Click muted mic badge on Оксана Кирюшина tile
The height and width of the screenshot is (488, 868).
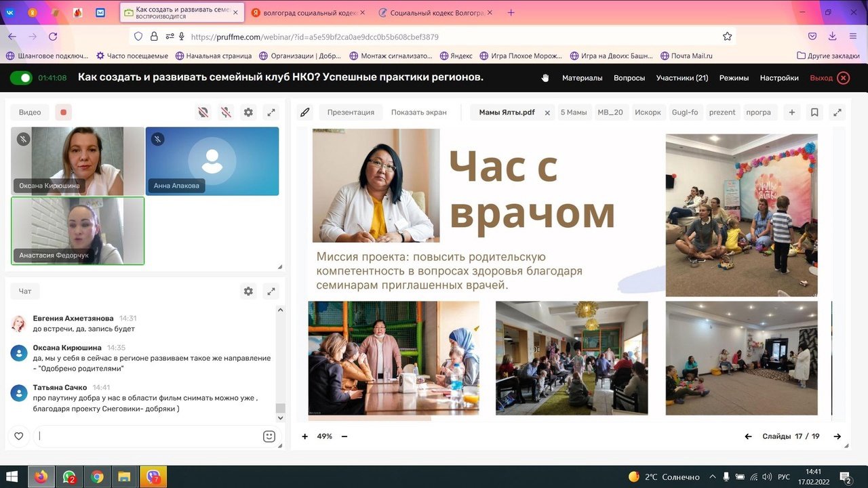click(23, 139)
